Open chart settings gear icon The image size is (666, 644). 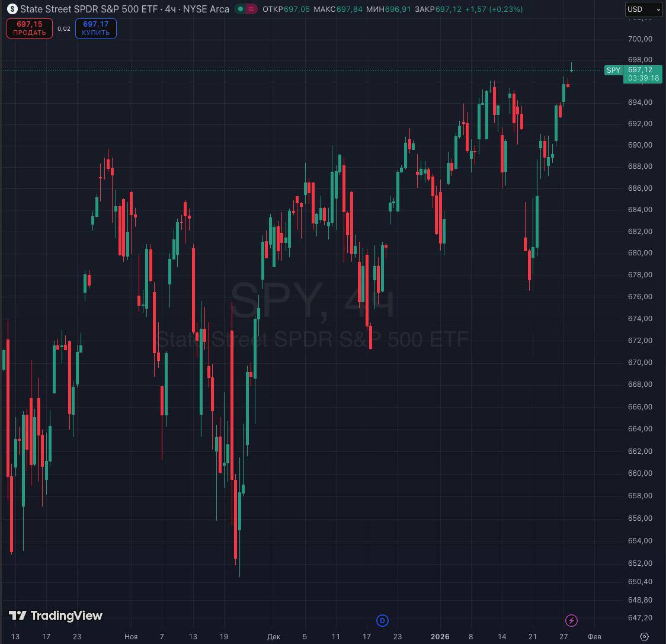[644, 636]
